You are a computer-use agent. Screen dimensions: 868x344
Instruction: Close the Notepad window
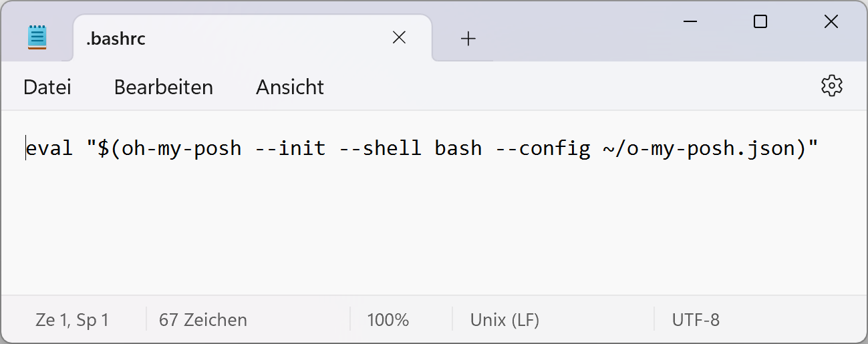coord(831,22)
